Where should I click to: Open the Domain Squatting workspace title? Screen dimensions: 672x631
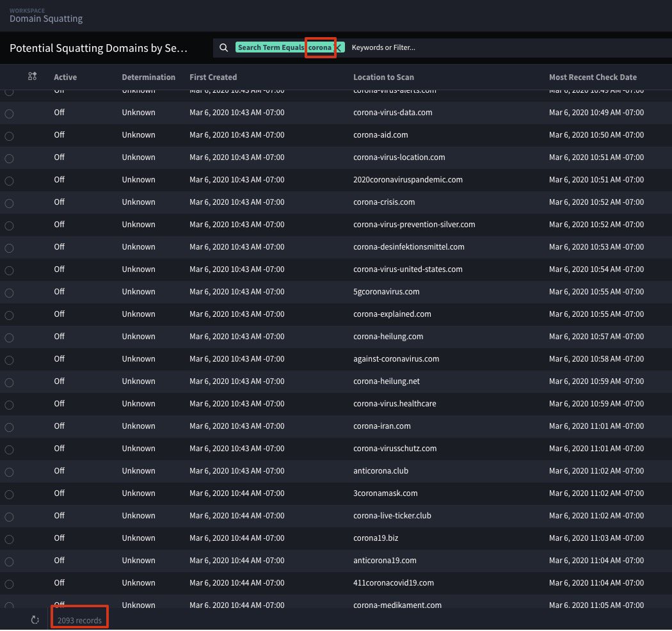click(x=45, y=19)
